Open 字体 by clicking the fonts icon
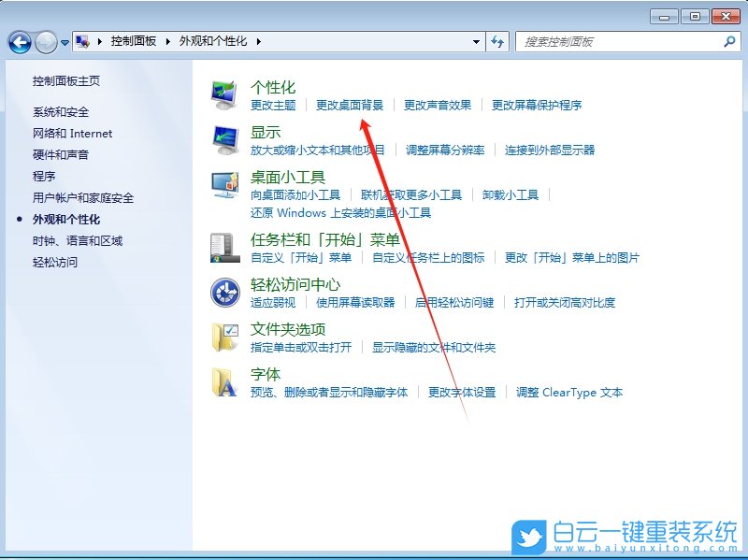 pyautogui.click(x=224, y=381)
